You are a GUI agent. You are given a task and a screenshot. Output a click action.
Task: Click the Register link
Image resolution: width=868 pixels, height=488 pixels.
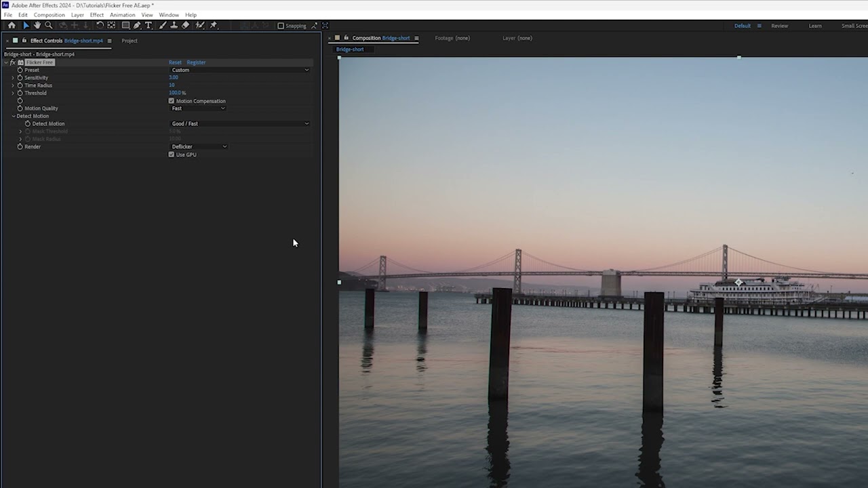[196, 62]
